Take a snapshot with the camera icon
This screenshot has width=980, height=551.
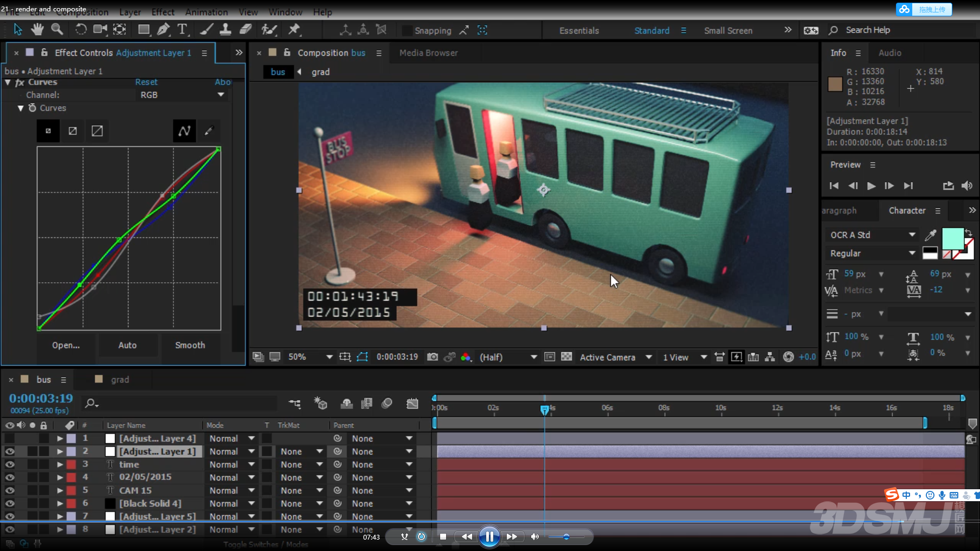[433, 356]
